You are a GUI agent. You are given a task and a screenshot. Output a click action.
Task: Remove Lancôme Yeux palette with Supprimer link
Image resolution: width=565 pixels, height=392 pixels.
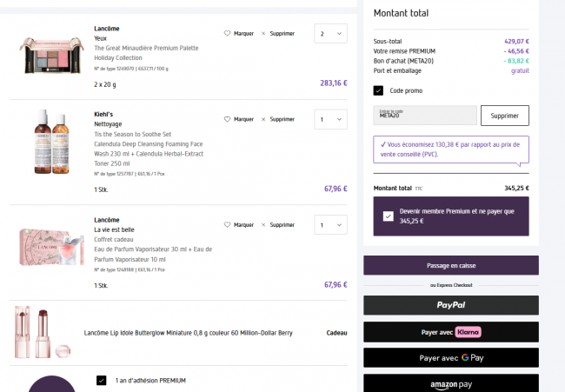[282, 34]
